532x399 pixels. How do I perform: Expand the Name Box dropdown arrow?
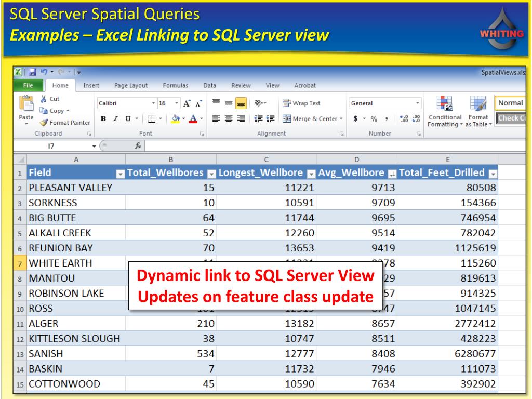(94, 146)
